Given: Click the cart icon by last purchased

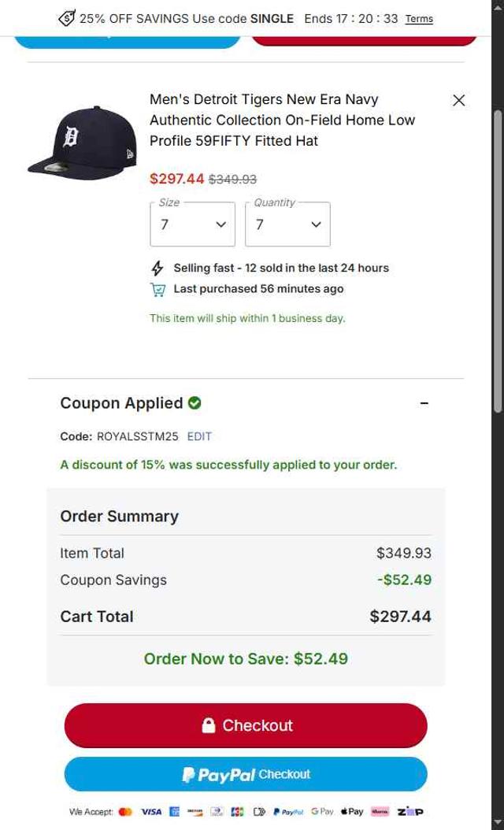Looking at the screenshot, I should click(x=157, y=289).
